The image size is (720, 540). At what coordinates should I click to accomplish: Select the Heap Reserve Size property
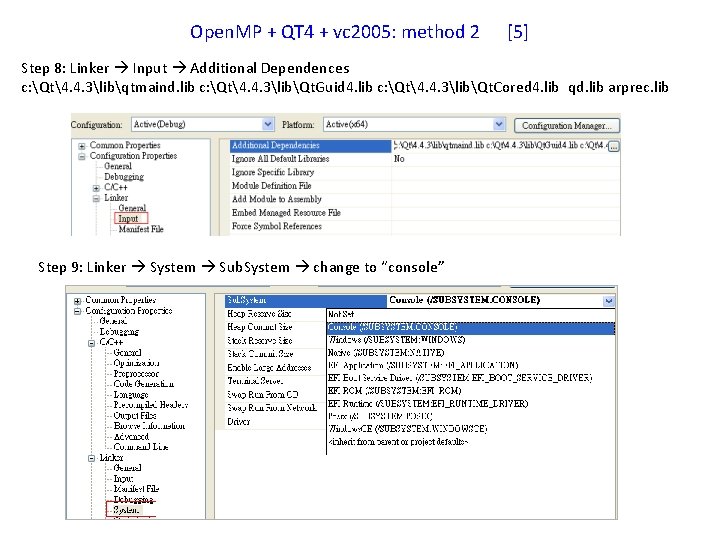point(275,314)
